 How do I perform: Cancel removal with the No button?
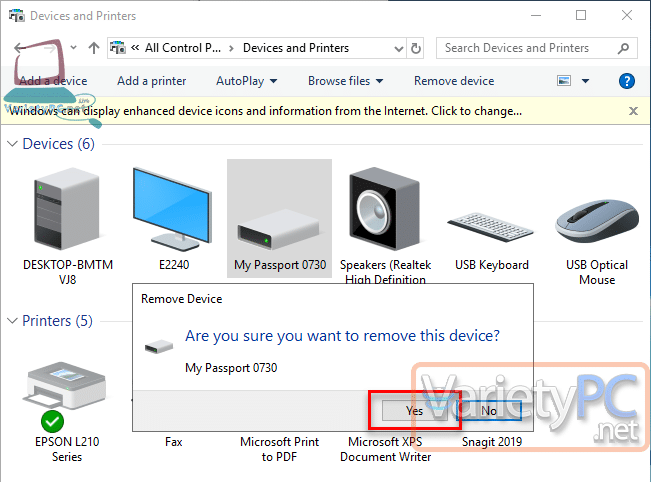click(488, 410)
